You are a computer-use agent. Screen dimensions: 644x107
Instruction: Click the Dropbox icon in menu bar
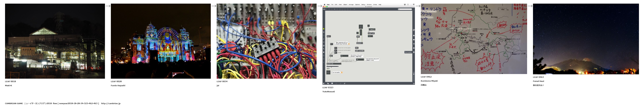coord(405,4)
